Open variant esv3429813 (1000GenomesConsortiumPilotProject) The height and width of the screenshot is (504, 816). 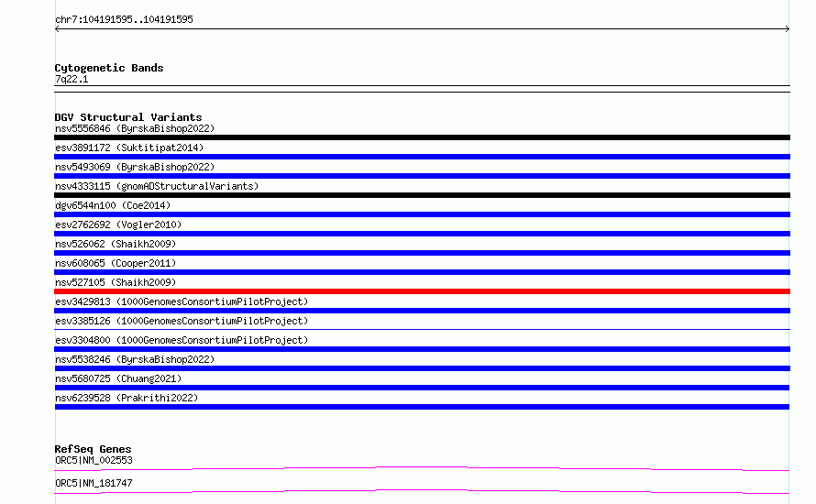[182, 301]
